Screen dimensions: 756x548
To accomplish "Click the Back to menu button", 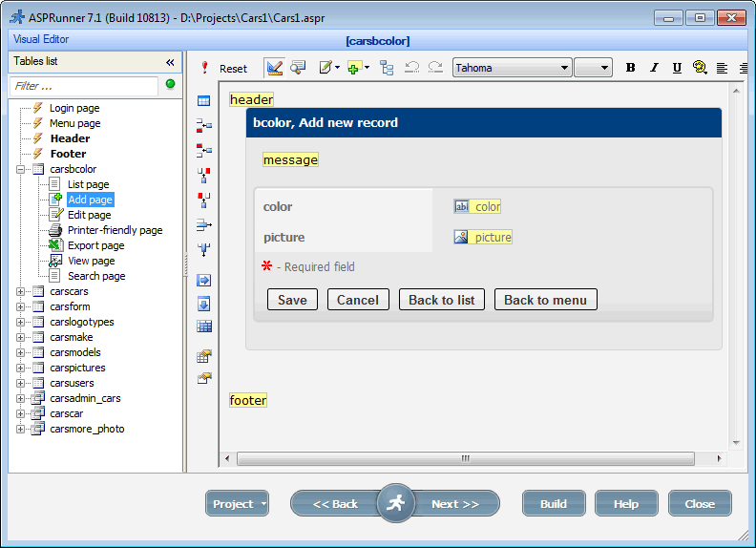I will [545, 300].
